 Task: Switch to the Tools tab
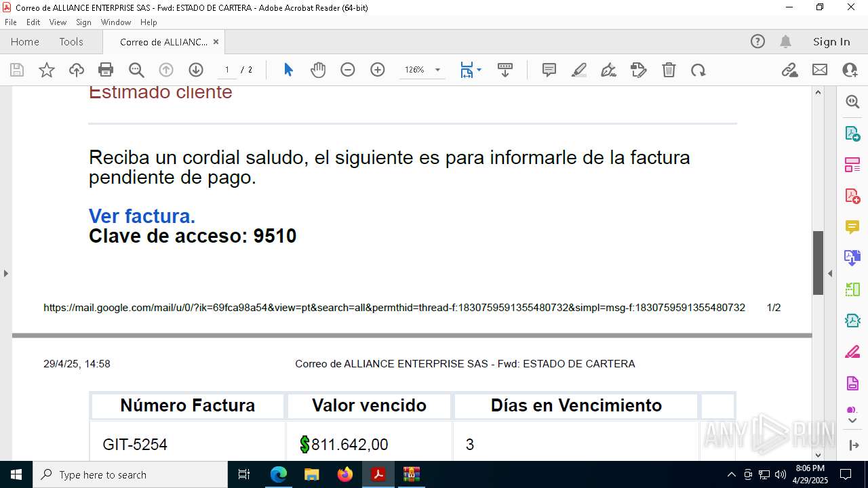(71, 42)
